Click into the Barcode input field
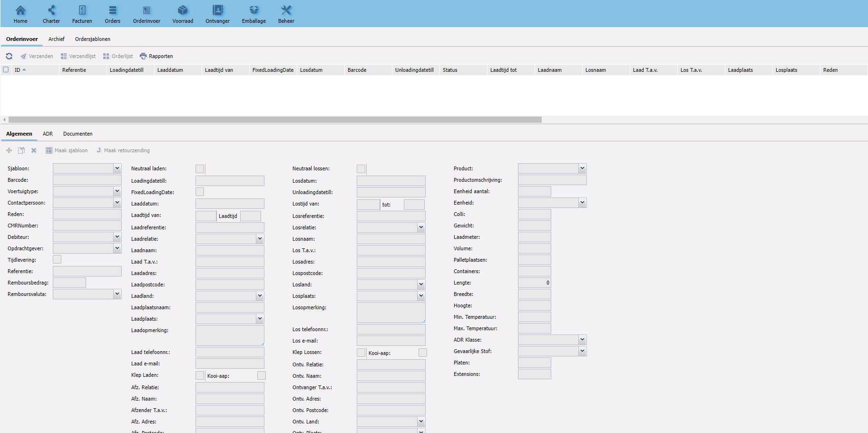 (87, 179)
